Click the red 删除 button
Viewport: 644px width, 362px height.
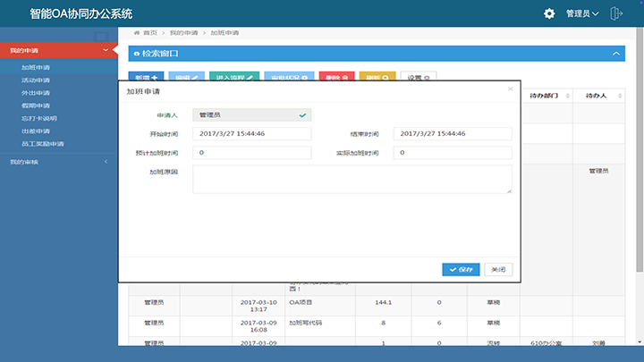(336, 78)
